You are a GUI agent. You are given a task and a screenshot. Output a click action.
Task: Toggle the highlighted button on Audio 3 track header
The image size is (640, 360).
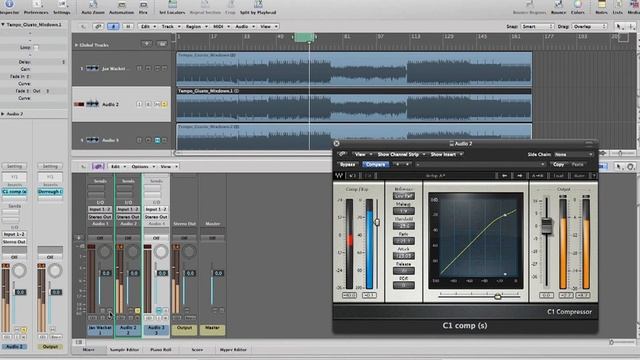157,140
